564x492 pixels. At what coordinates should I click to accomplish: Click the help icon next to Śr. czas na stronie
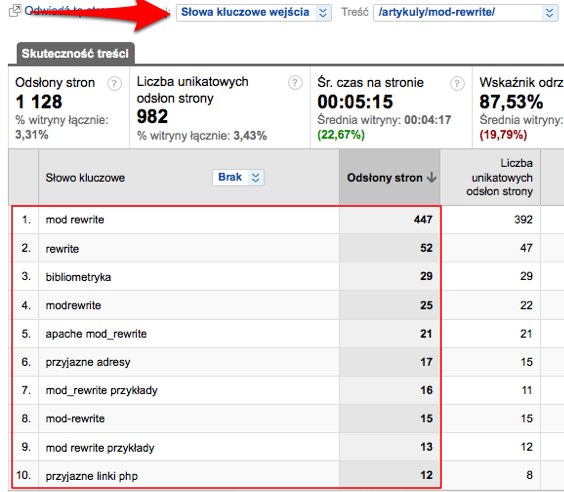pos(457,83)
